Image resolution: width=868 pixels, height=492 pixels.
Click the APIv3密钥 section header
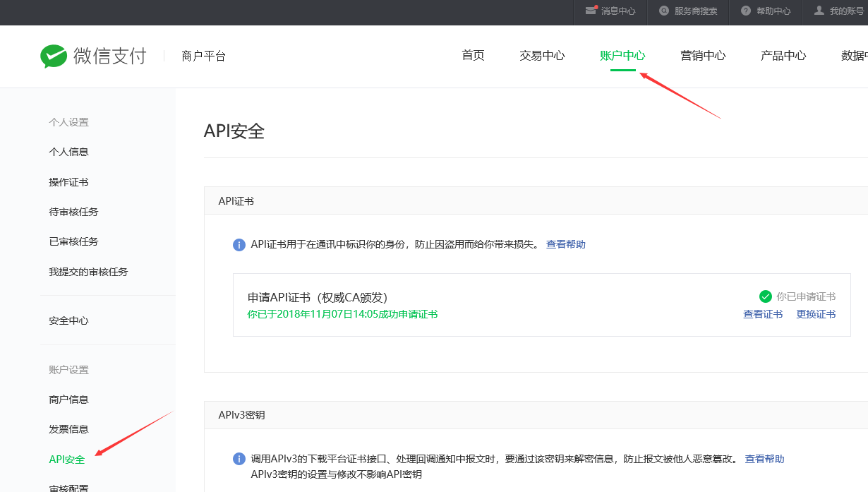click(x=241, y=416)
